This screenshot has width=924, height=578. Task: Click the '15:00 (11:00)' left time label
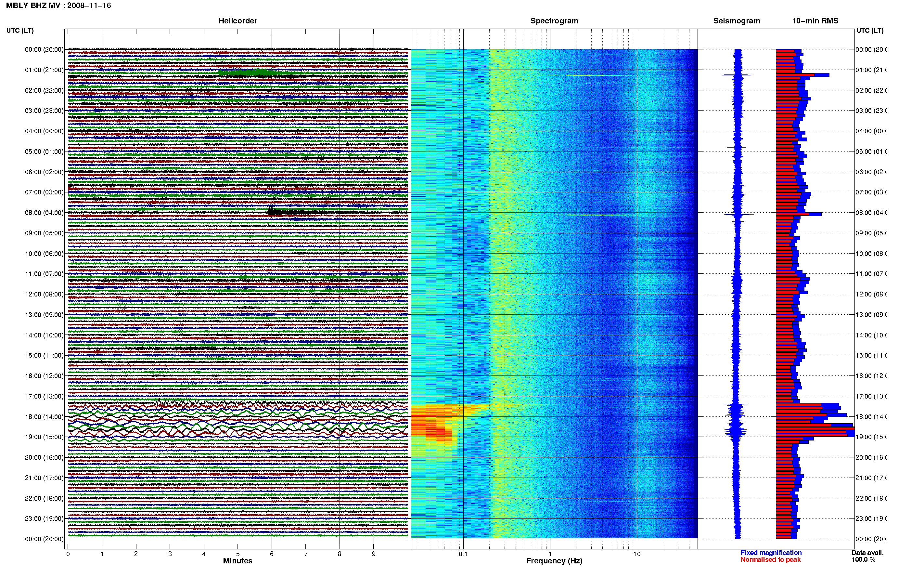pyautogui.click(x=44, y=356)
